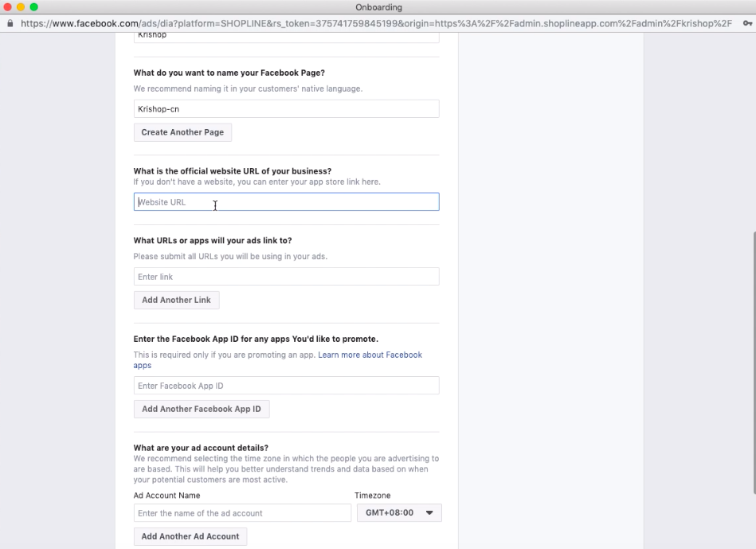The height and width of the screenshot is (549, 756).
Task: Click the yellow minimize window button
Action: 21,6
